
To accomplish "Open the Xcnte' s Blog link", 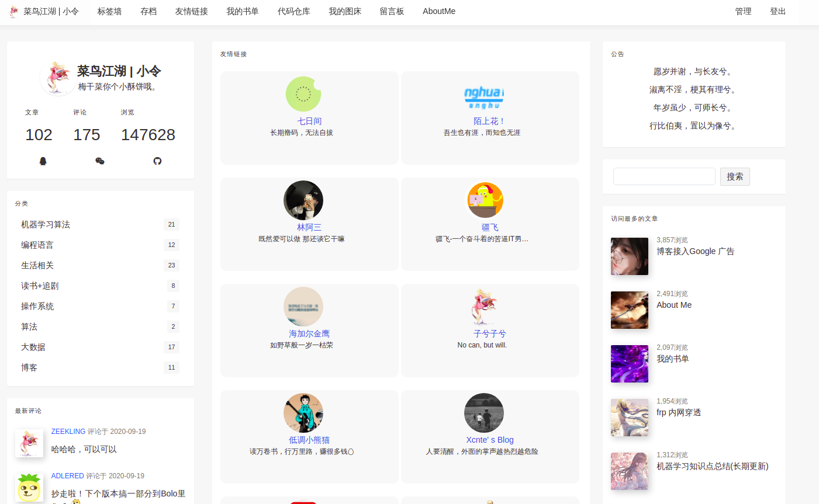I will point(490,440).
